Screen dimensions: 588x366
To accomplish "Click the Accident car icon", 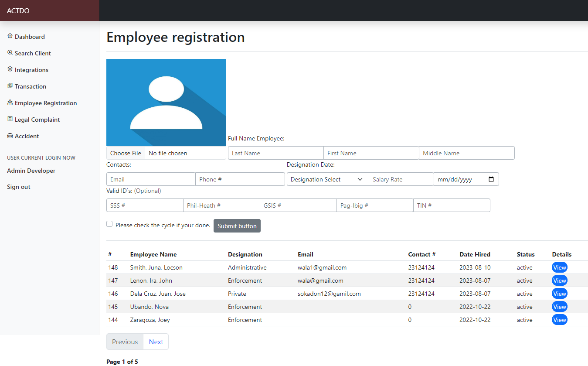I will coord(10,136).
